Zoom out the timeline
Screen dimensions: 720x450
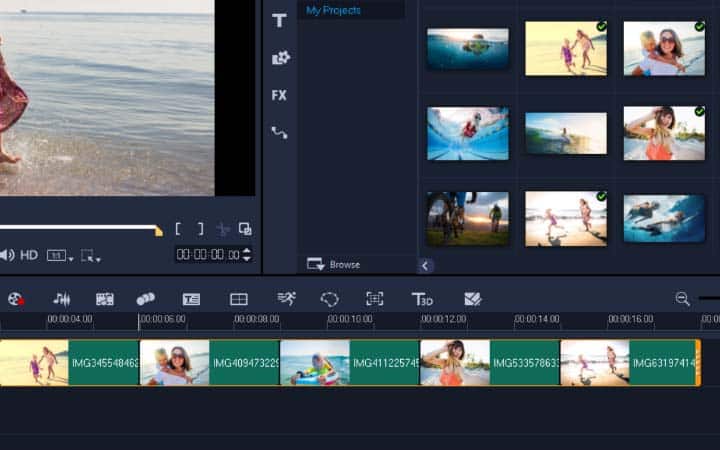(682, 299)
